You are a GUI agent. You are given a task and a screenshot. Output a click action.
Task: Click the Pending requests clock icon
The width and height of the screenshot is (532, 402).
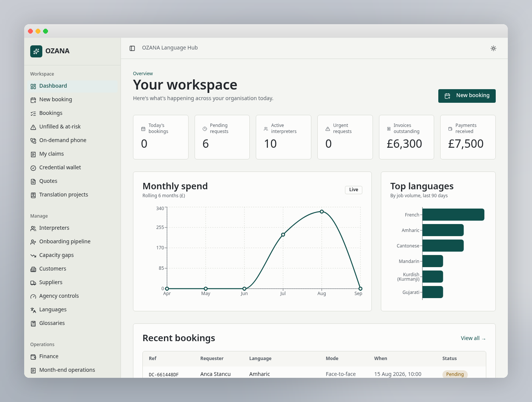point(205,129)
